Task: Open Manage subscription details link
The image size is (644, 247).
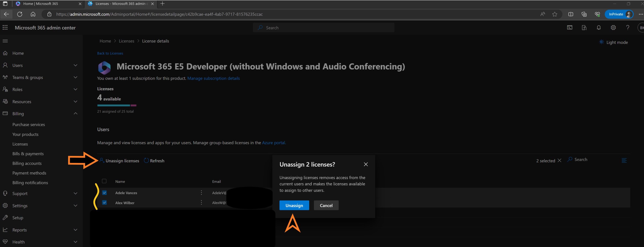Action: click(x=213, y=78)
